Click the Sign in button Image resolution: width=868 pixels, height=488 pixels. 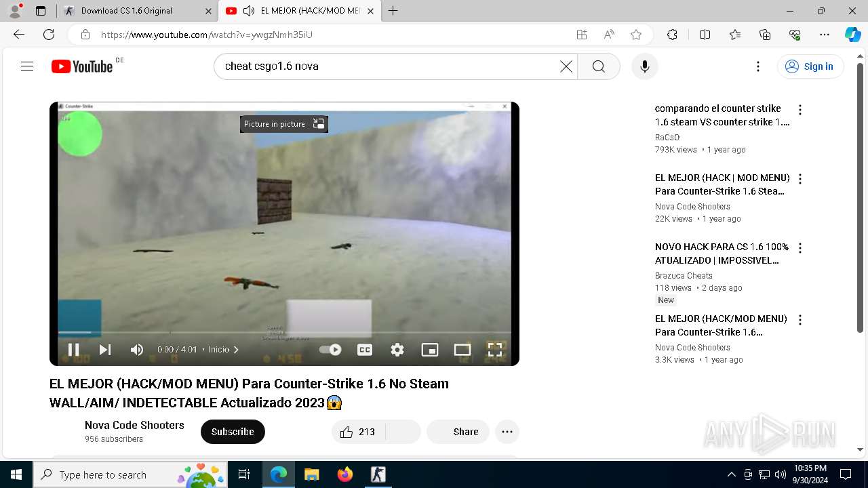[x=810, y=66]
